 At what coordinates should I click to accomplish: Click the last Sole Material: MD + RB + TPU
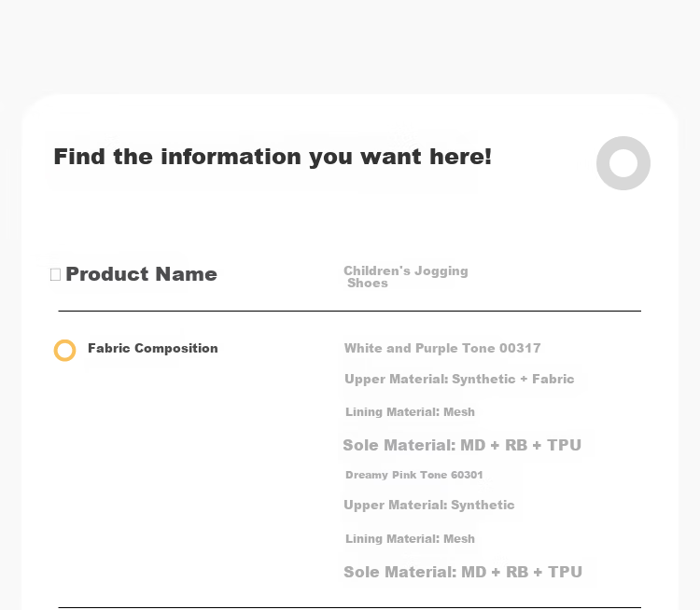point(463,572)
